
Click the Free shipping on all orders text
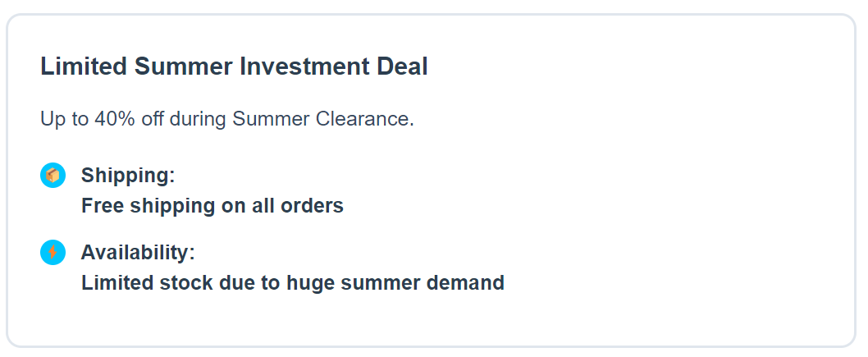point(212,205)
